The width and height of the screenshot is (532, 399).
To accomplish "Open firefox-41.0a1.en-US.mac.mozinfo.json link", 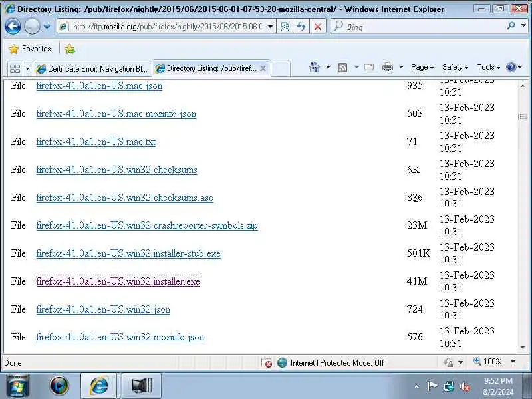I will [x=116, y=114].
